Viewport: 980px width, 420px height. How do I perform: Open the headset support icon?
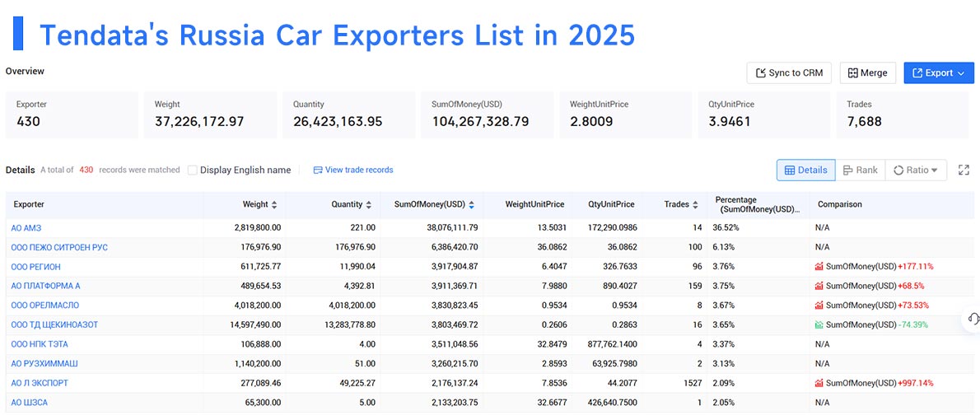coord(973,319)
